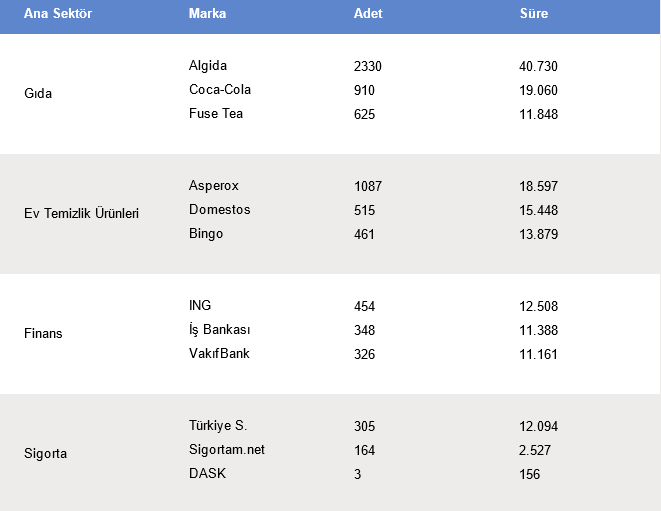Select the Asperox brand entry
This screenshot has height=511, width=661.
[214, 186]
